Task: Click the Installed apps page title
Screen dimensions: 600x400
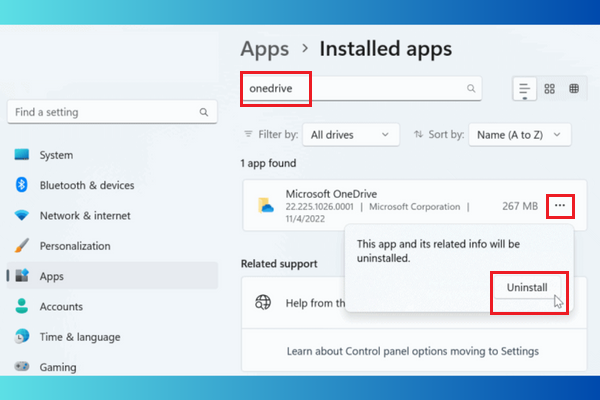Action: (386, 49)
